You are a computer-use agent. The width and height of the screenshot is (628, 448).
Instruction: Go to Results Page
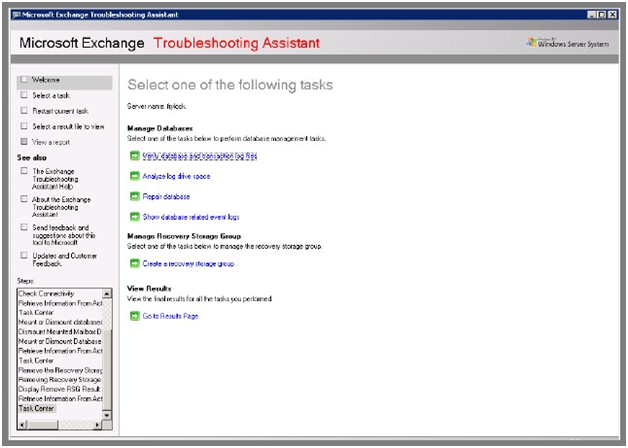[x=170, y=316]
